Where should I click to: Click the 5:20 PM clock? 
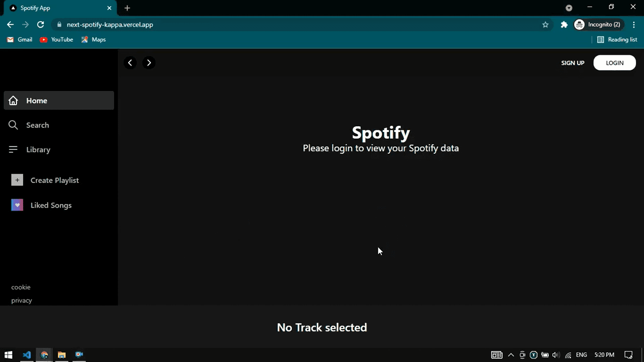604,355
